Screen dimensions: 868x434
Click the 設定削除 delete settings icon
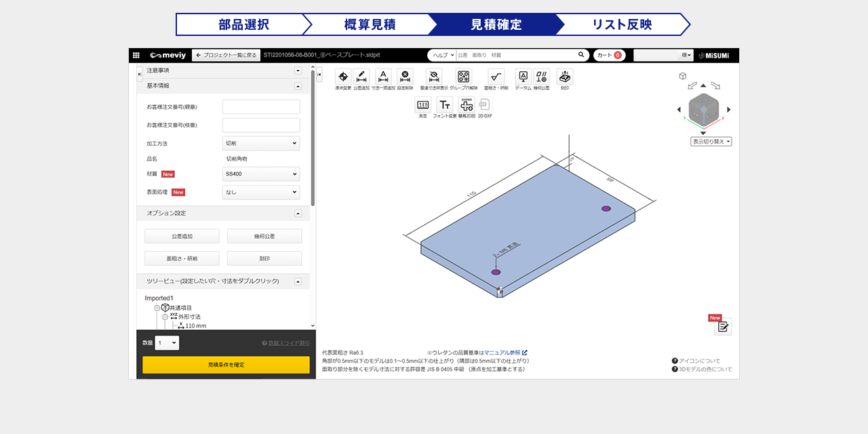click(405, 77)
